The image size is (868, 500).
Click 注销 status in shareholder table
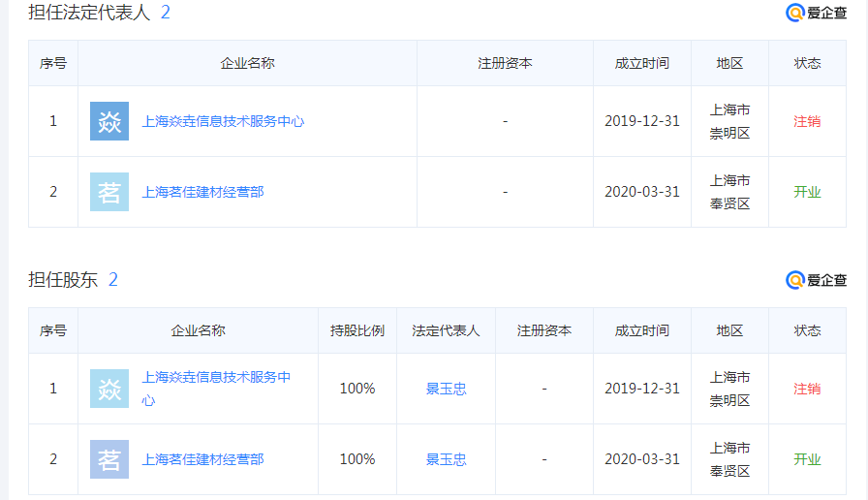pyautogui.click(x=807, y=389)
